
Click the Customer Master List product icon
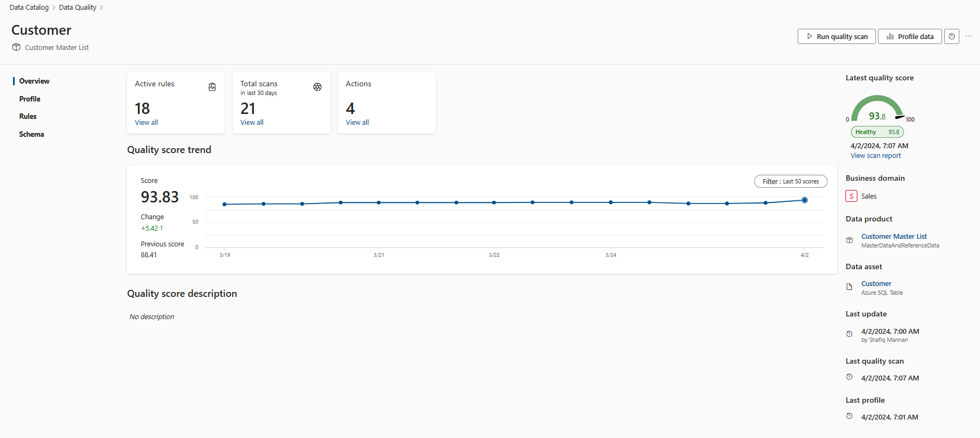coord(850,240)
